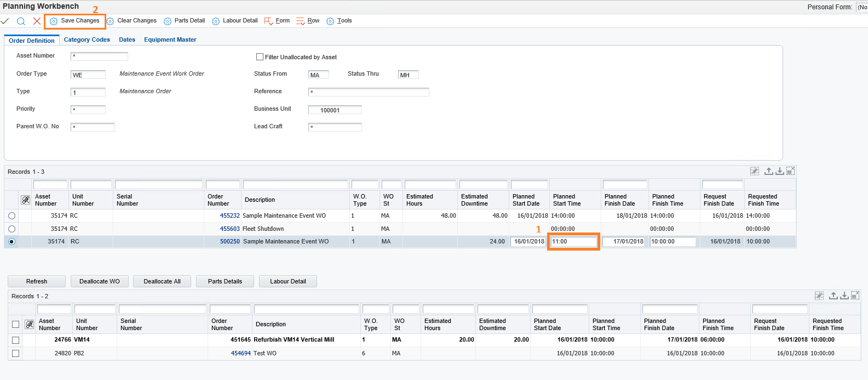Click the Business Unit input field
The image size is (868, 380).
click(x=335, y=110)
